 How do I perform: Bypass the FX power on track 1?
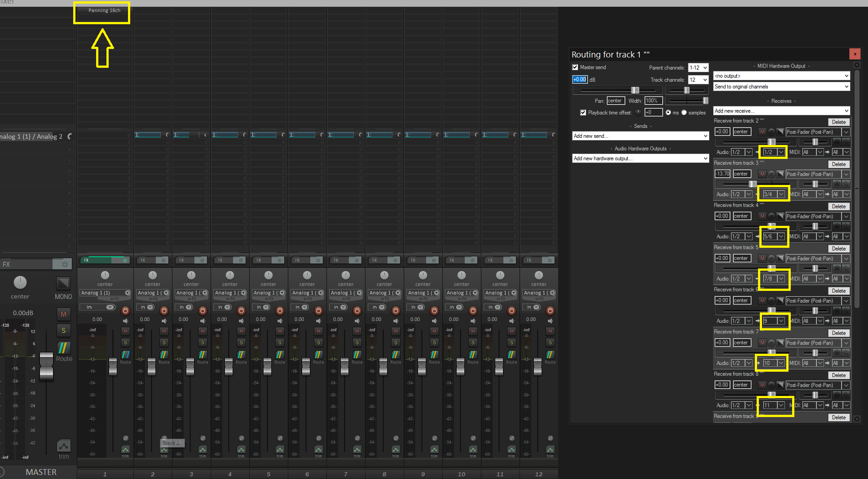pyautogui.click(x=125, y=260)
